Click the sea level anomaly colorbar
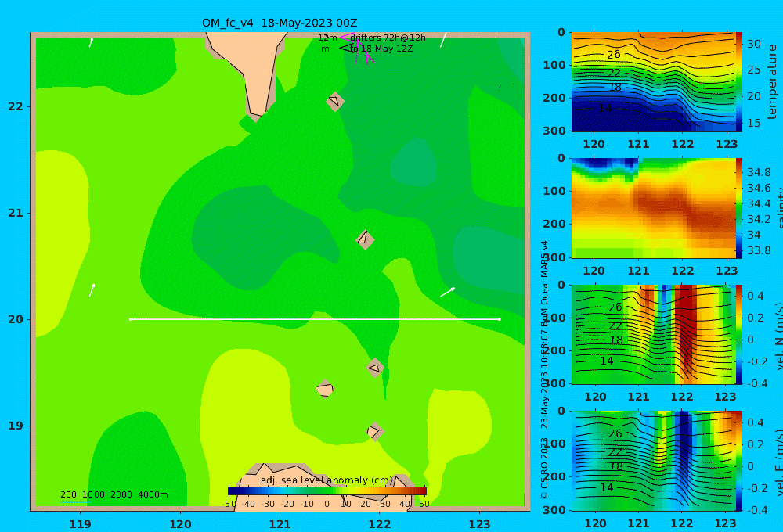The width and height of the screenshot is (783, 532). click(327, 491)
